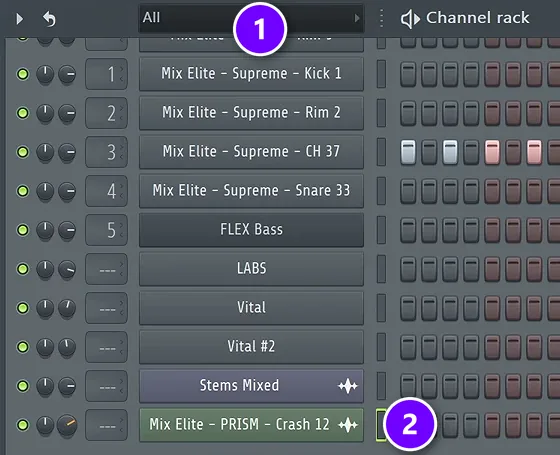
Task: Enable the first step of Kick 1
Action: click(408, 74)
